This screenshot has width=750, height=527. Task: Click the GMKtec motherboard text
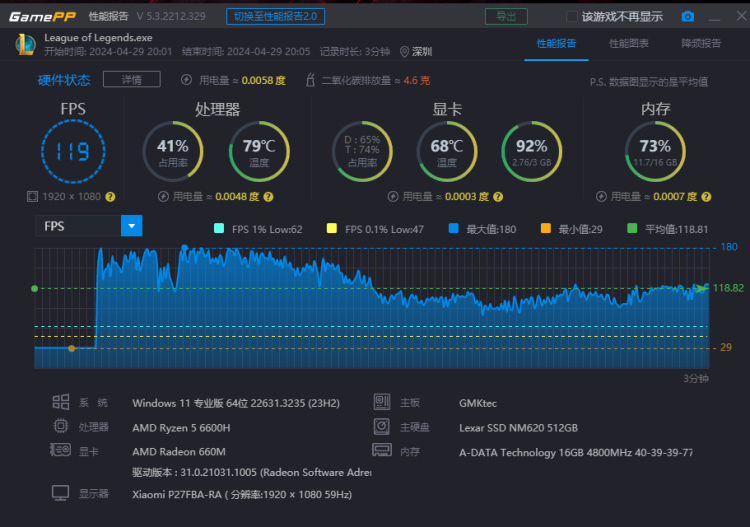pyautogui.click(x=478, y=403)
